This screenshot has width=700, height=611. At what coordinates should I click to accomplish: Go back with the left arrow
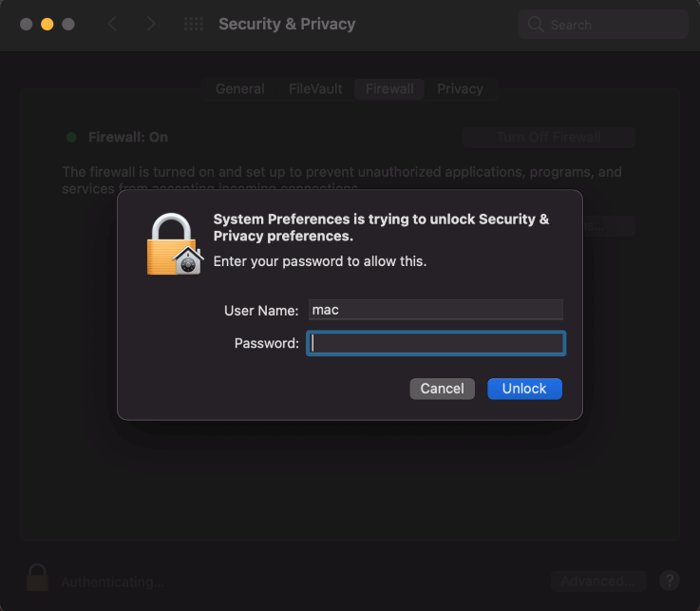coord(112,24)
